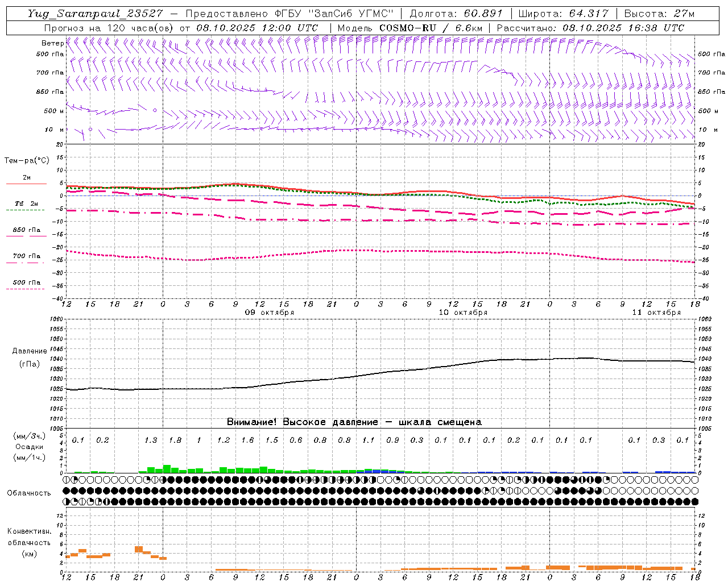Click 'Рассчитано: 08.10.2025 16:38 UTC' timestamp
728x582 pixels.
pos(590,28)
